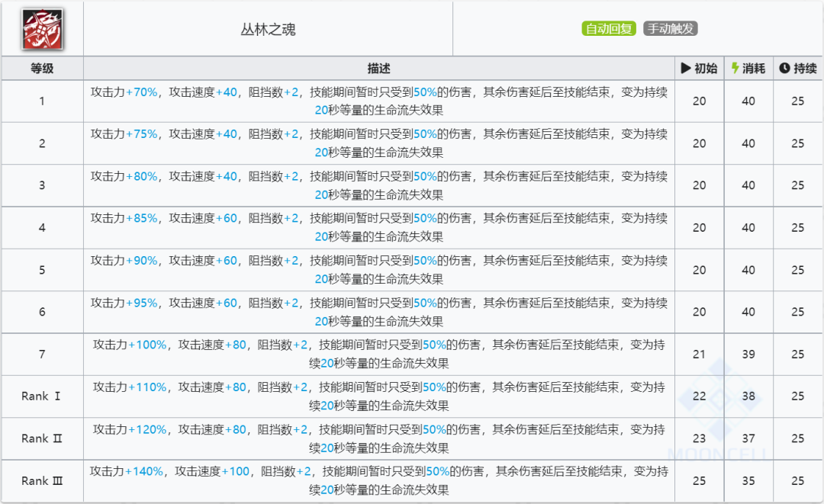Click the level 4 row label
This screenshot has width=824, height=504.
pyautogui.click(x=42, y=227)
